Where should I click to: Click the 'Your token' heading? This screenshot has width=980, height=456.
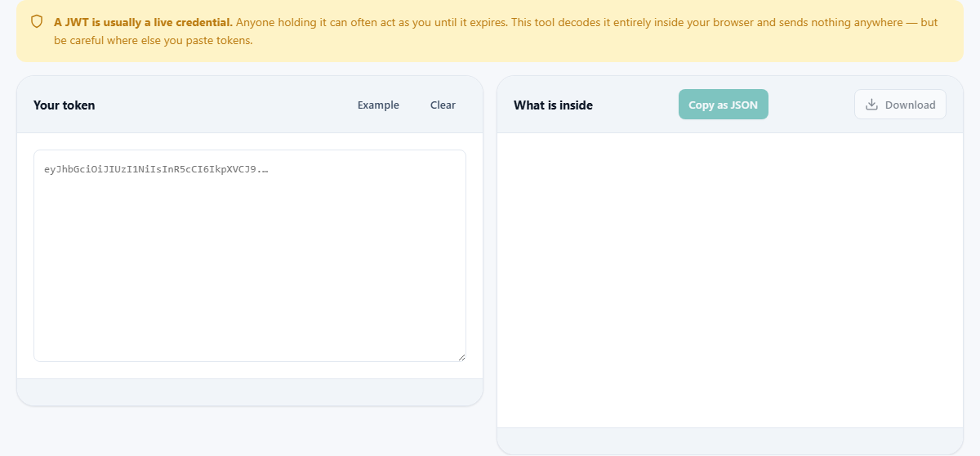64,105
